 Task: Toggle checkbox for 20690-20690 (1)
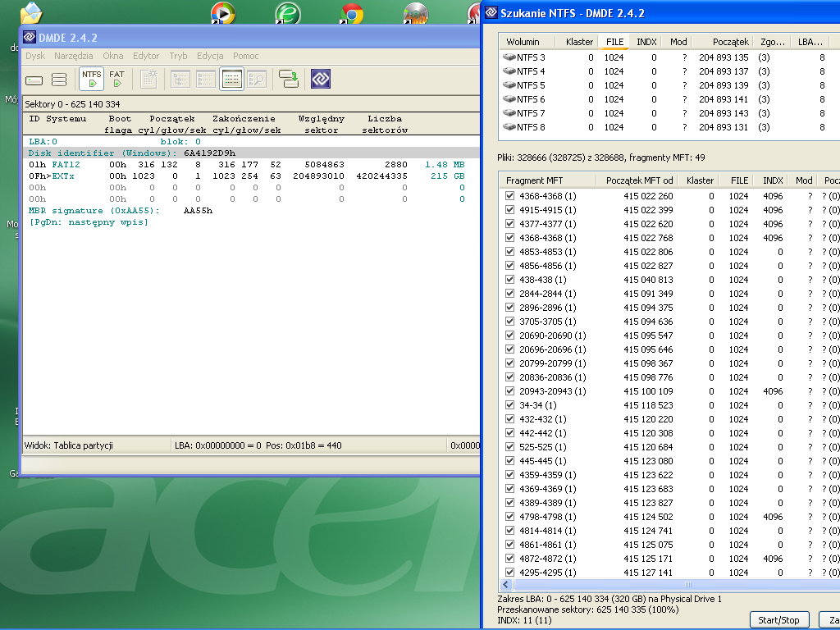click(x=509, y=336)
